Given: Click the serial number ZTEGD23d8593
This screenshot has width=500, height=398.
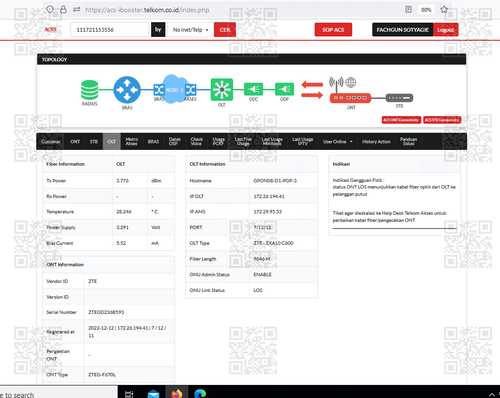Looking at the screenshot, I should 106,312.
